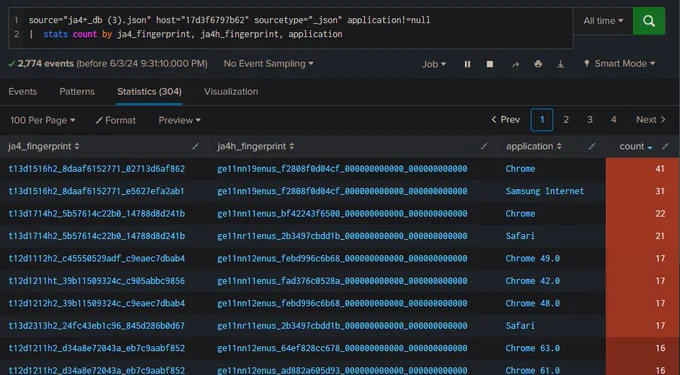Go to the Prev results page

tap(506, 120)
